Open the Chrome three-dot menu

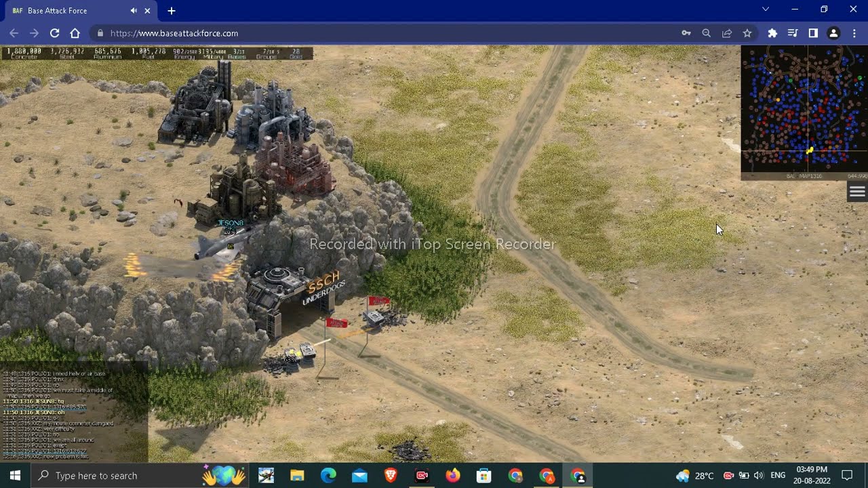[854, 33]
